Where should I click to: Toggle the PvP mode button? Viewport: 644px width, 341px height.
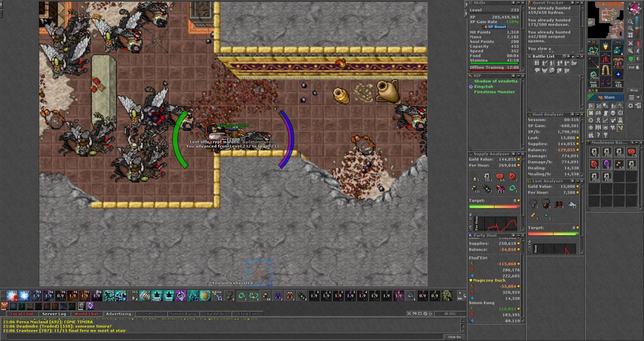click(x=635, y=67)
